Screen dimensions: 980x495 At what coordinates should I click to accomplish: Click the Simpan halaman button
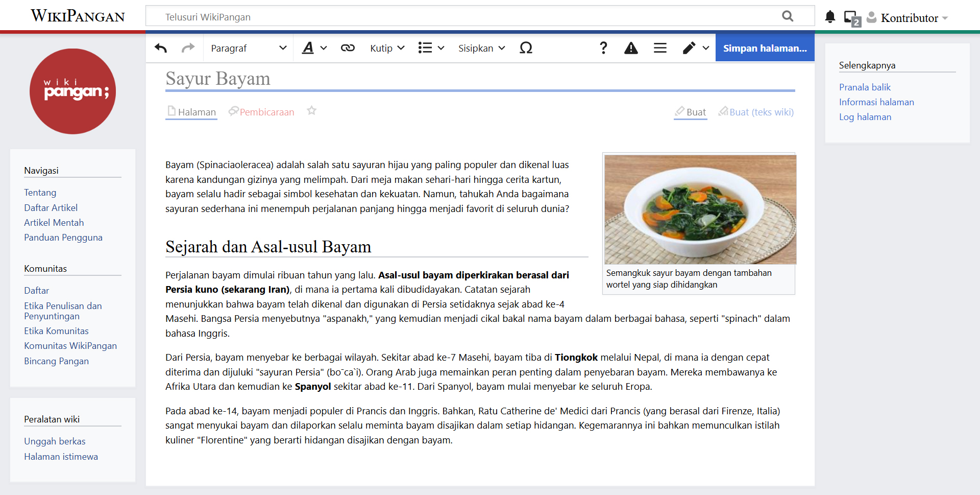(x=765, y=48)
